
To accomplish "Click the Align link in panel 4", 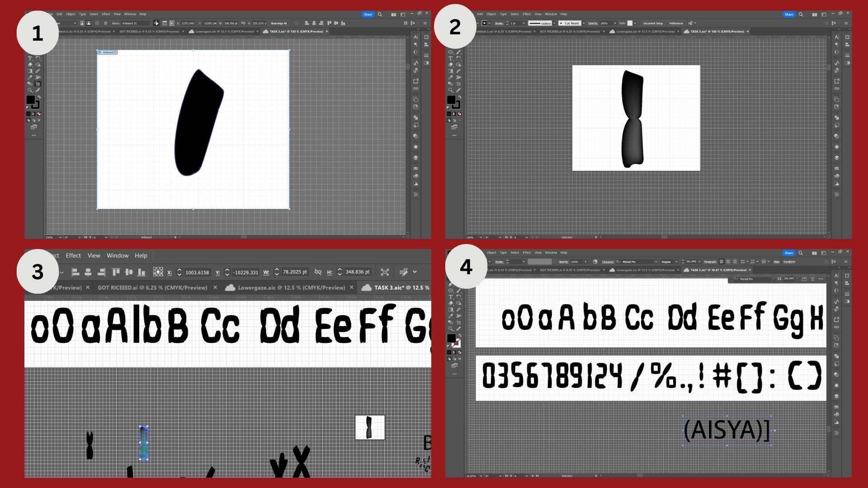I will pos(776,262).
